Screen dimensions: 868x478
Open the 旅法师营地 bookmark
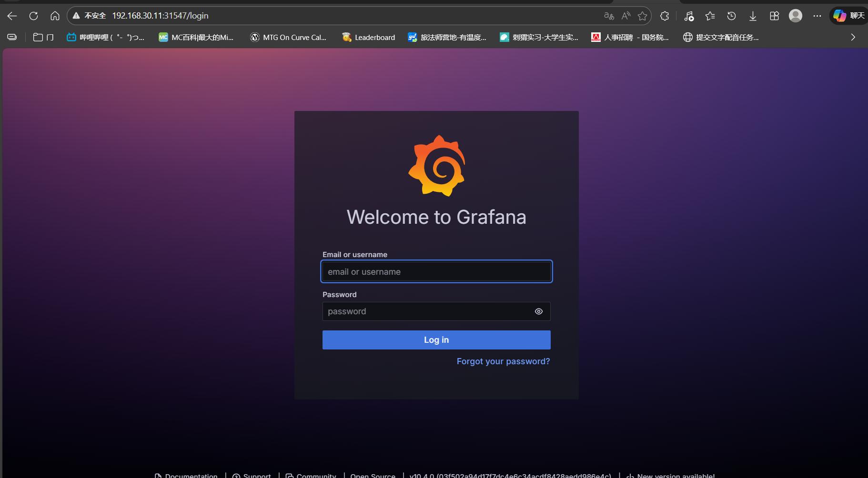(447, 37)
